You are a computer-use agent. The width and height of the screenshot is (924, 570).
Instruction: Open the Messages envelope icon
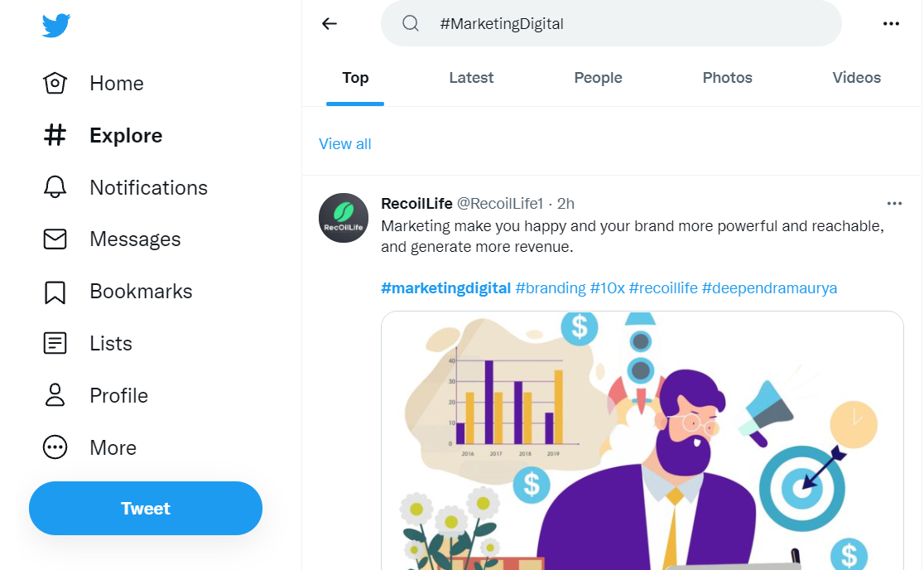(x=55, y=239)
